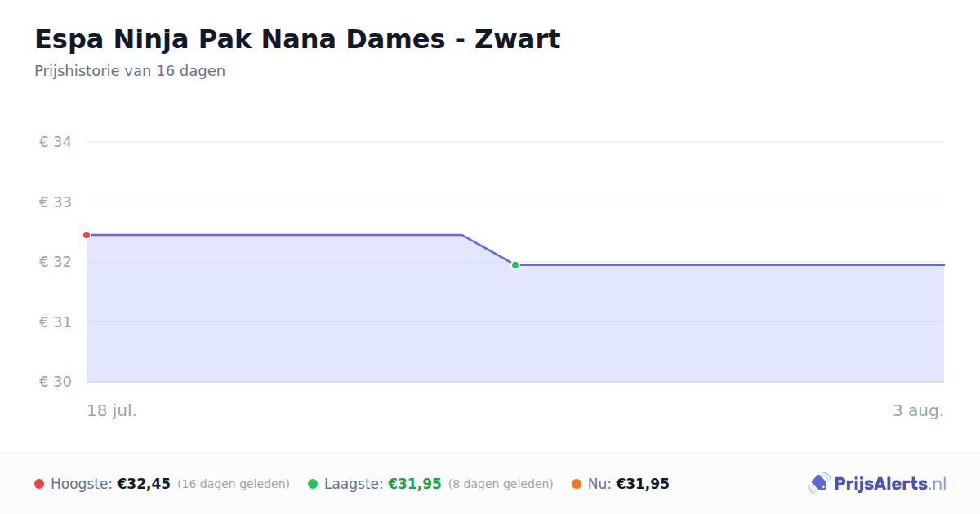Click the 8 dagen geleden note
The height and width of the screenshot is (514, 980).
coord(501,484)
